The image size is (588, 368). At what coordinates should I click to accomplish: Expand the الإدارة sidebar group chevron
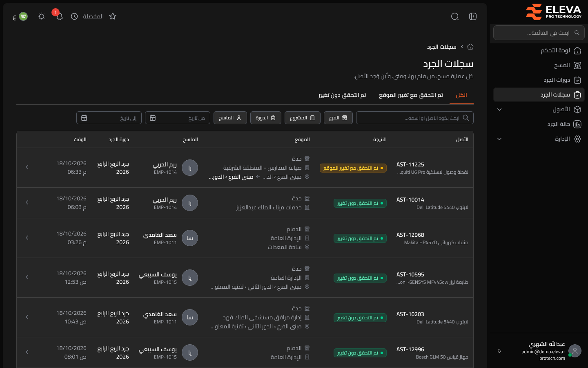click(499, 139)
